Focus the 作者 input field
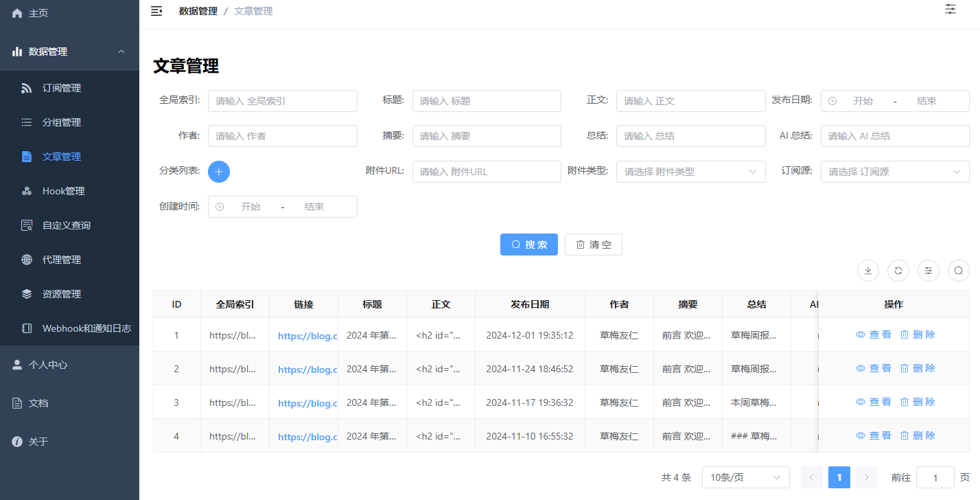 click(x=283, y=136)
